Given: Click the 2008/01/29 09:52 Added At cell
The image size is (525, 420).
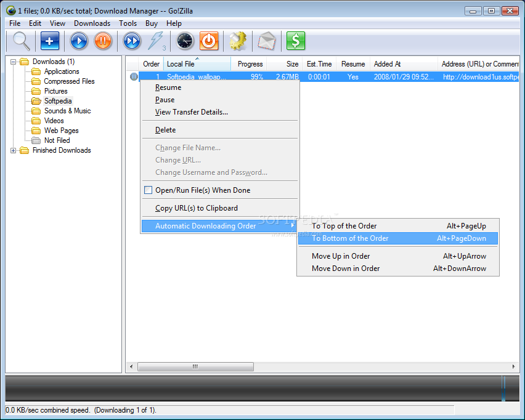Looking at the screenshot, I should click(x=404, y=76).
